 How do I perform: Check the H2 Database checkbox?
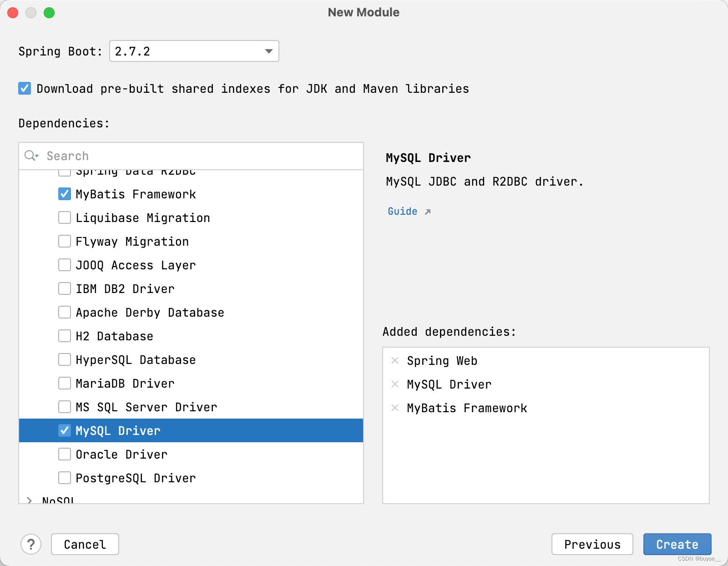click(x=64, y=336)
